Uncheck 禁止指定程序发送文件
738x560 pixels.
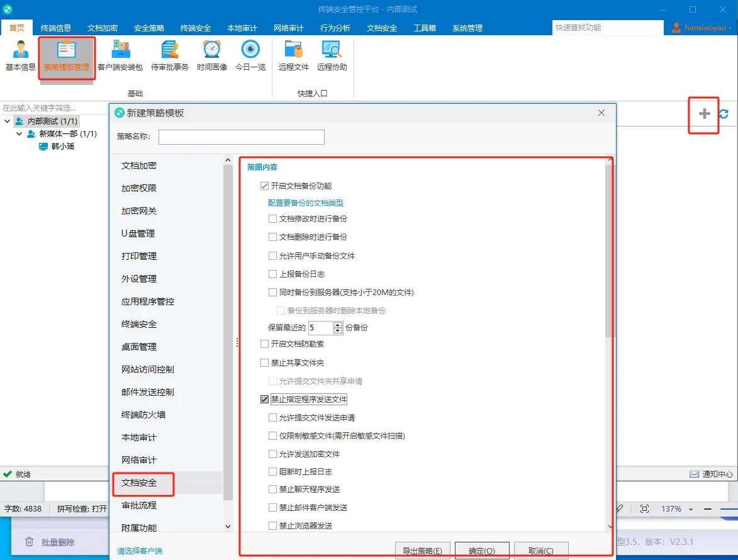pyautogui.click(x=264, y=399)
